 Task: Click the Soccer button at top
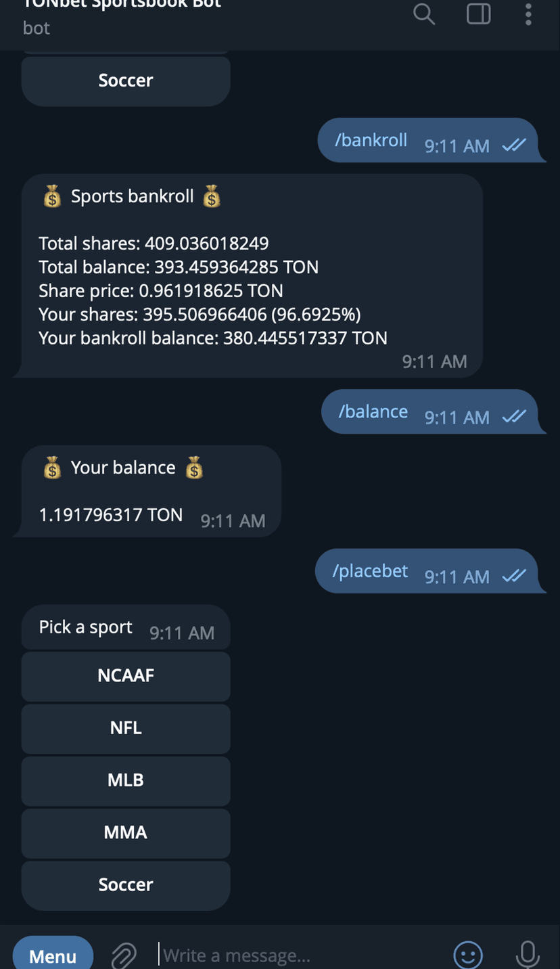click(126, 81)
